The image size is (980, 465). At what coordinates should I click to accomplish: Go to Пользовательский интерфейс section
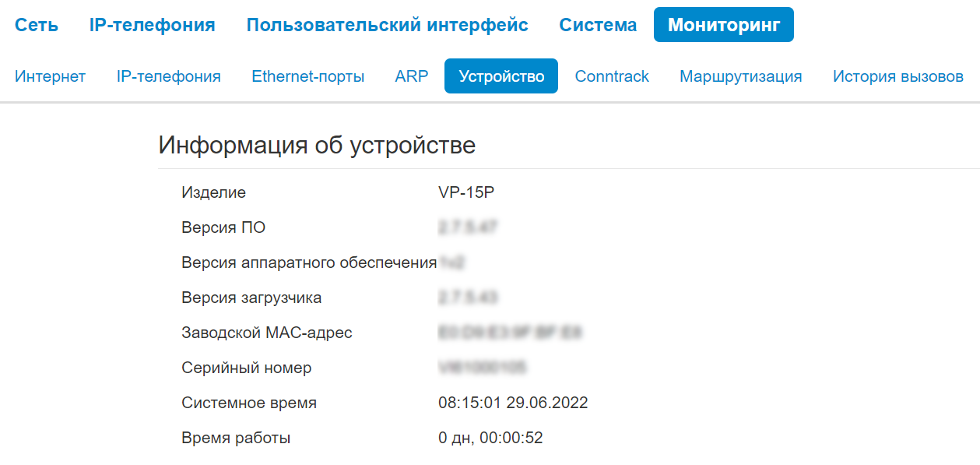click(387, 25)
